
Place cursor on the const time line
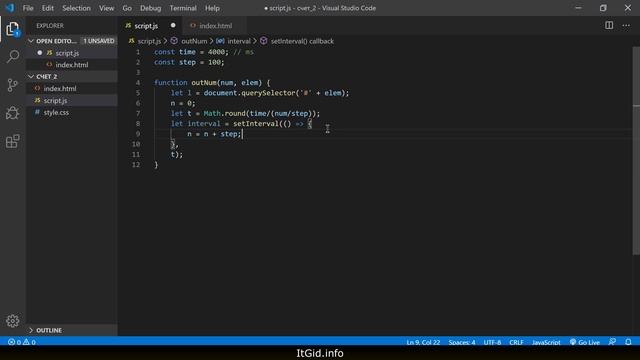pyautogui.click(x=204, y=52)
